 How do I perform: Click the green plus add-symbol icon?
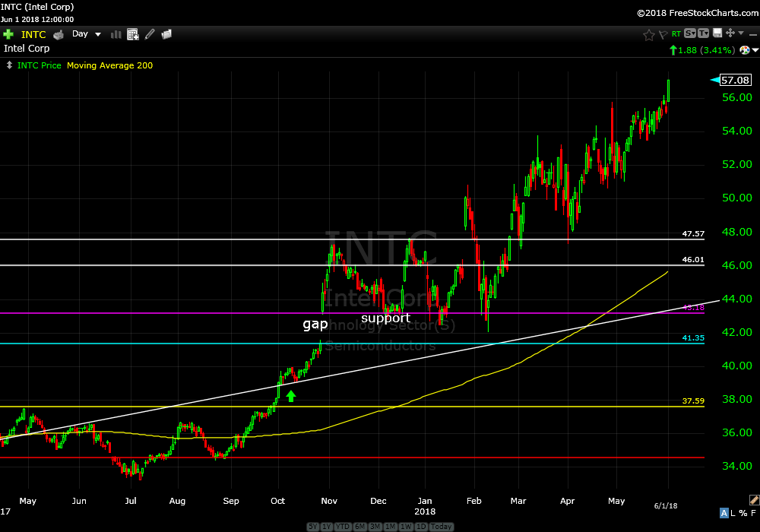tap(8, 34)
